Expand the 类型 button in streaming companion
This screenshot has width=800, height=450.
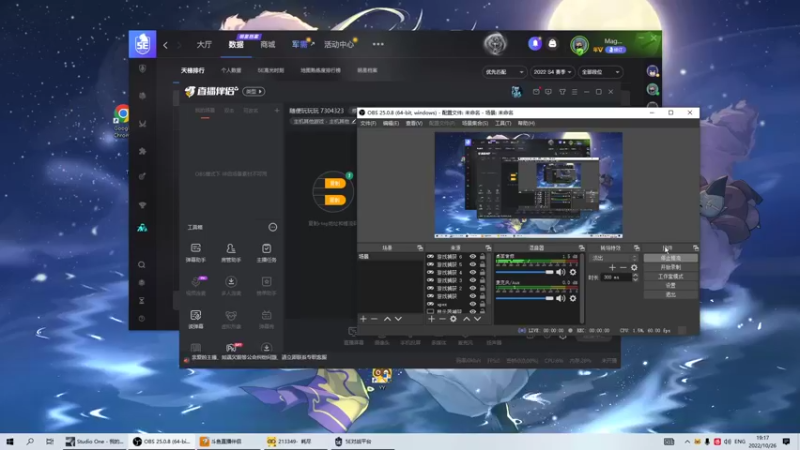253,91
